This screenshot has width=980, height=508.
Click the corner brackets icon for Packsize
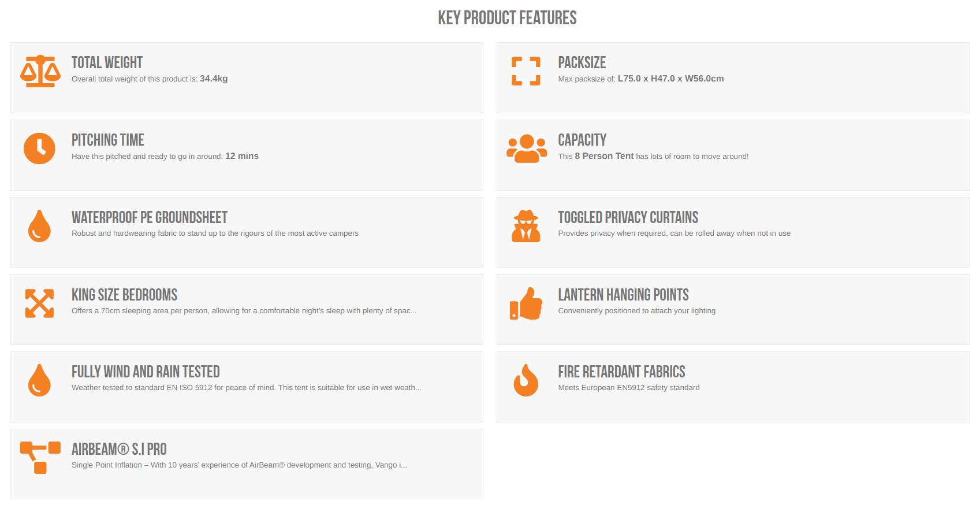coord(526,71)
